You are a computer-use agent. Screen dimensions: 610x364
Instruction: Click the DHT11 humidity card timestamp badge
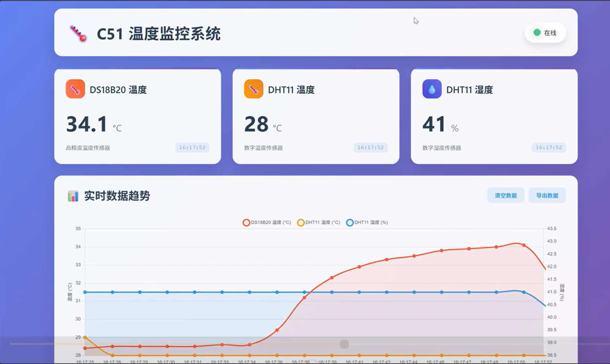[x=548, y=148]
